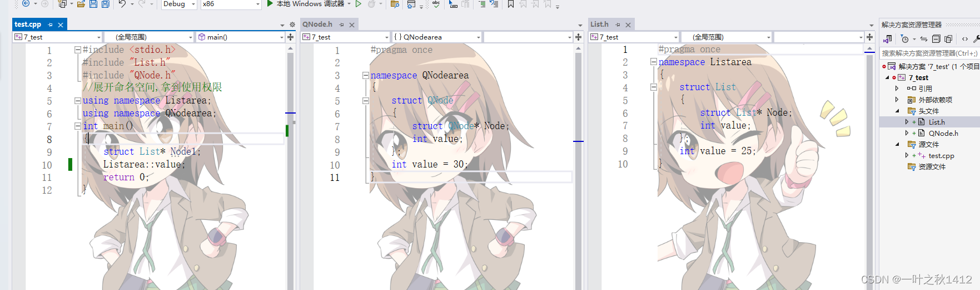The height and width of the screenshot is (290, 980).
Task: Select List.h in Solution Explorer
Action: point(936,122)
